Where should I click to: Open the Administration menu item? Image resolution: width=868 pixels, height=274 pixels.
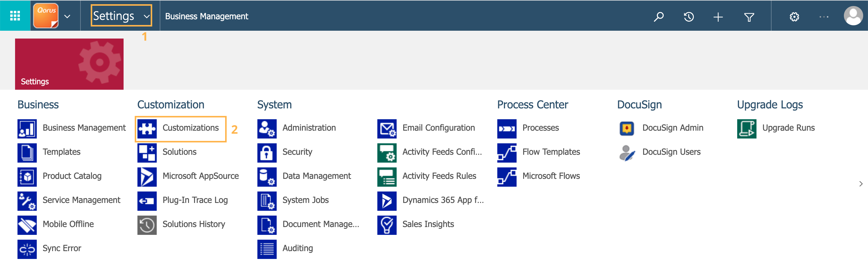309,128
